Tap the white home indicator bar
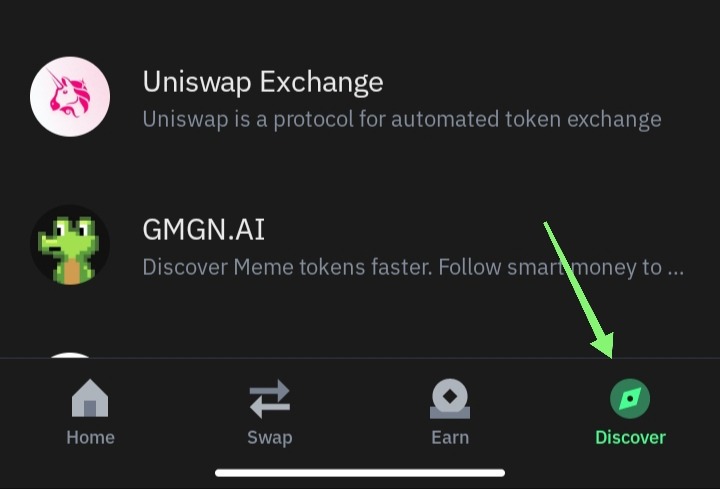 [360, 473]
